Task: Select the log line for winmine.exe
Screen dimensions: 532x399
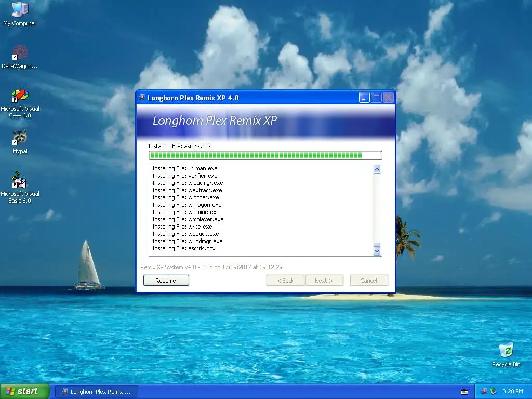Action: (186, 212)
